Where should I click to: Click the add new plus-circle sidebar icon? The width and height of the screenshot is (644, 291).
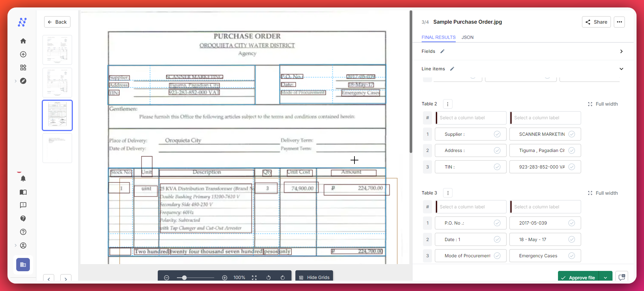(x=23, y=54)
